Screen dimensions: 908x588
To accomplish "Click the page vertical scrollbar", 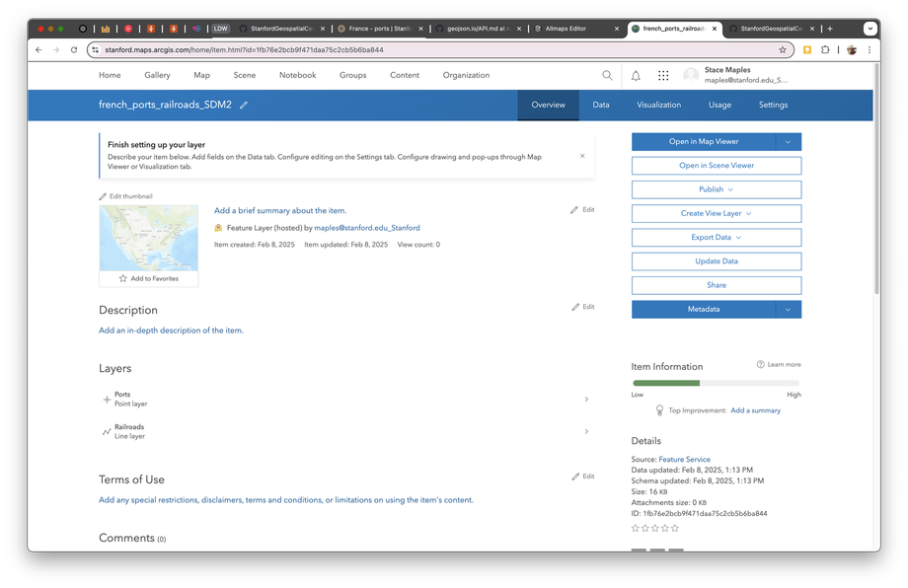I will point(876,180).
